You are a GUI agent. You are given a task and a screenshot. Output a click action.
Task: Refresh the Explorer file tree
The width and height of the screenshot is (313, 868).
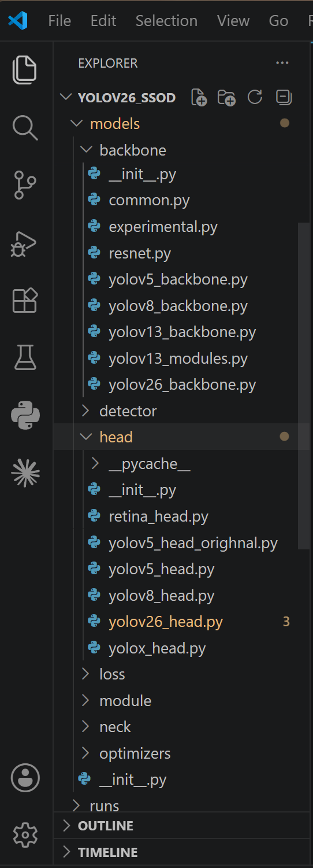[255, 97]
